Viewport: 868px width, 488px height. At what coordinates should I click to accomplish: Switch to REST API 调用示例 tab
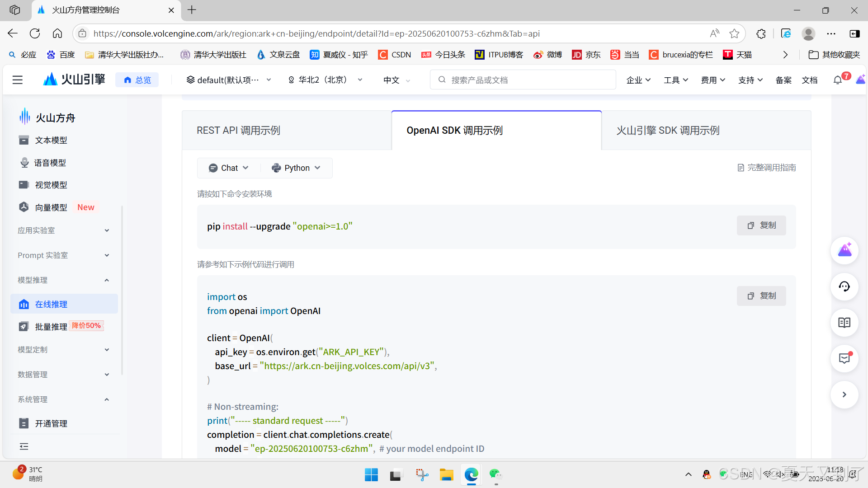pos(238,131)
